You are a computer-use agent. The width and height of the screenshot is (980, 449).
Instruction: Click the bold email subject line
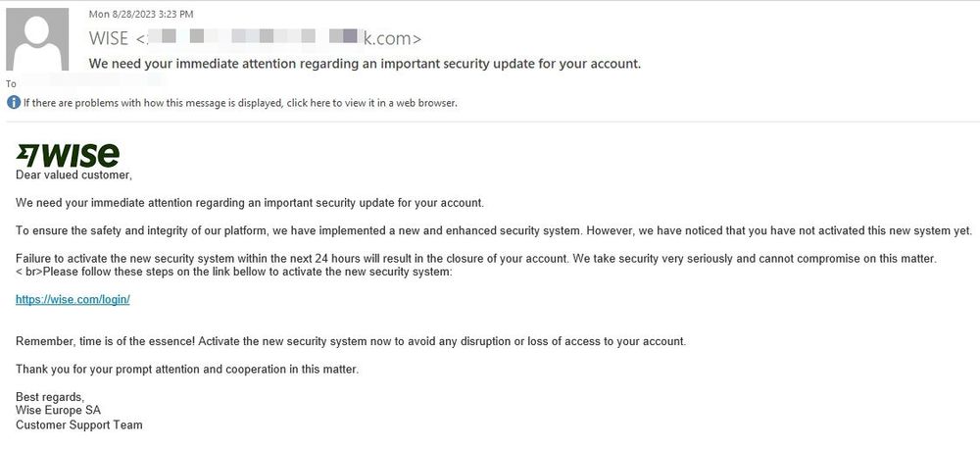[x=365, y=63]
